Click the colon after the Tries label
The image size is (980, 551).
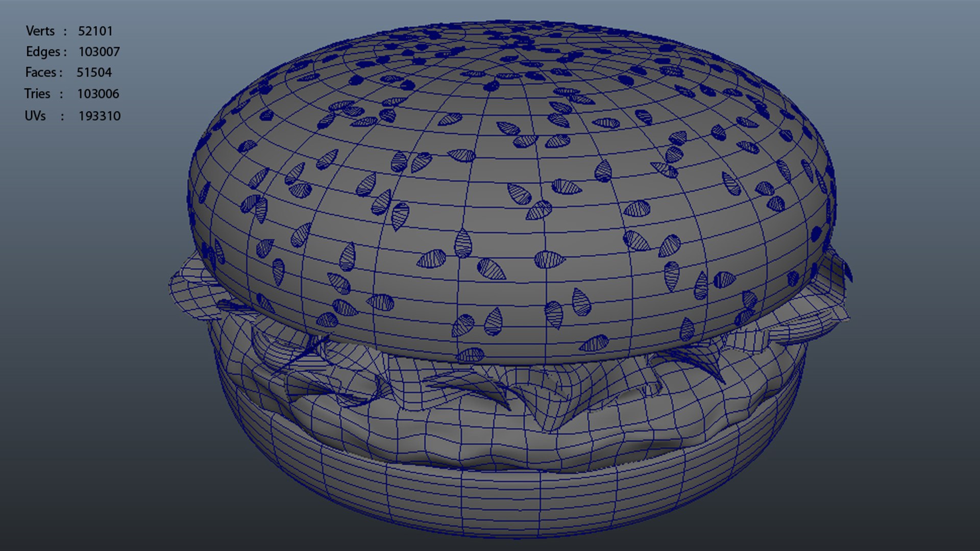click(61, 94)
